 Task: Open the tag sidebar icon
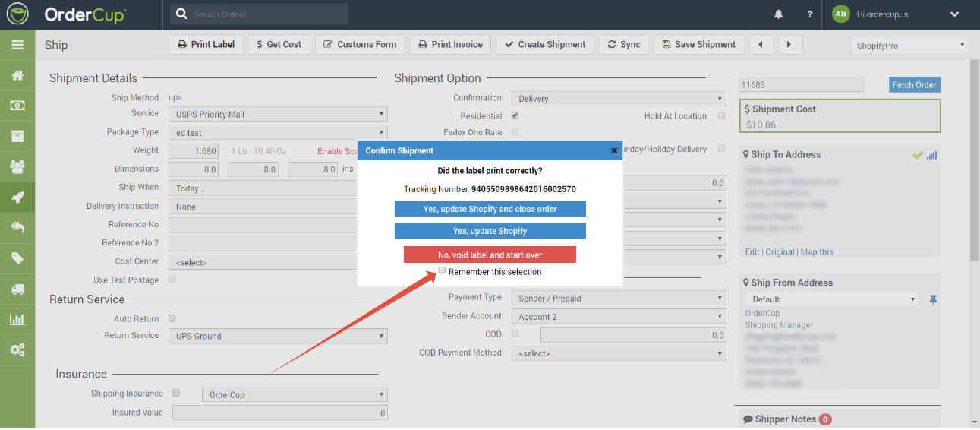pos(17,258)
